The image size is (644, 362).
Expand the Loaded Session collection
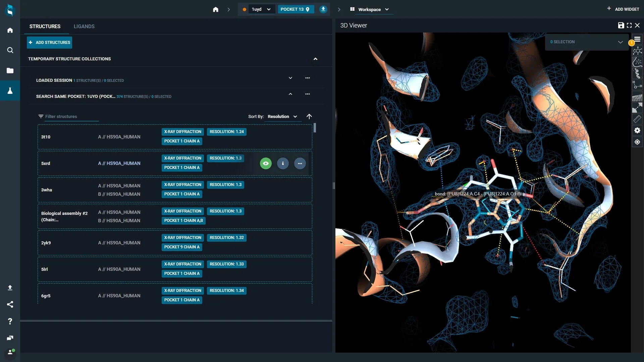[x=290, y=78]
